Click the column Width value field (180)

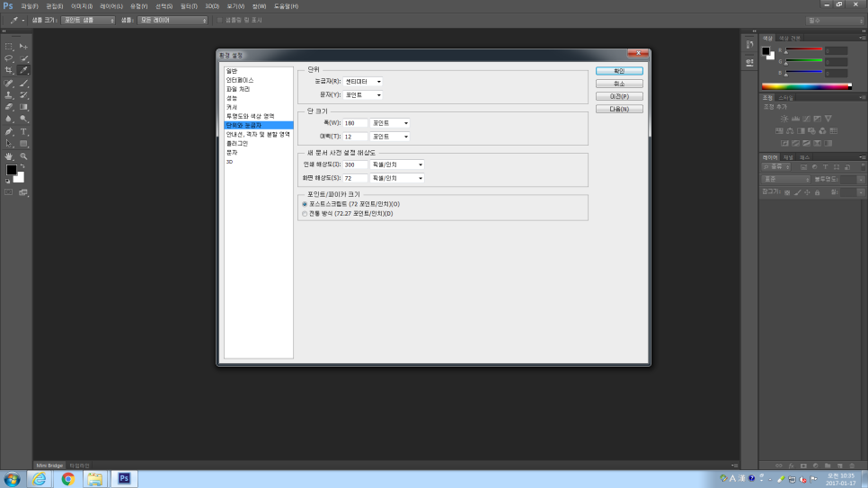pyautogui.click(x=356, y=123)
